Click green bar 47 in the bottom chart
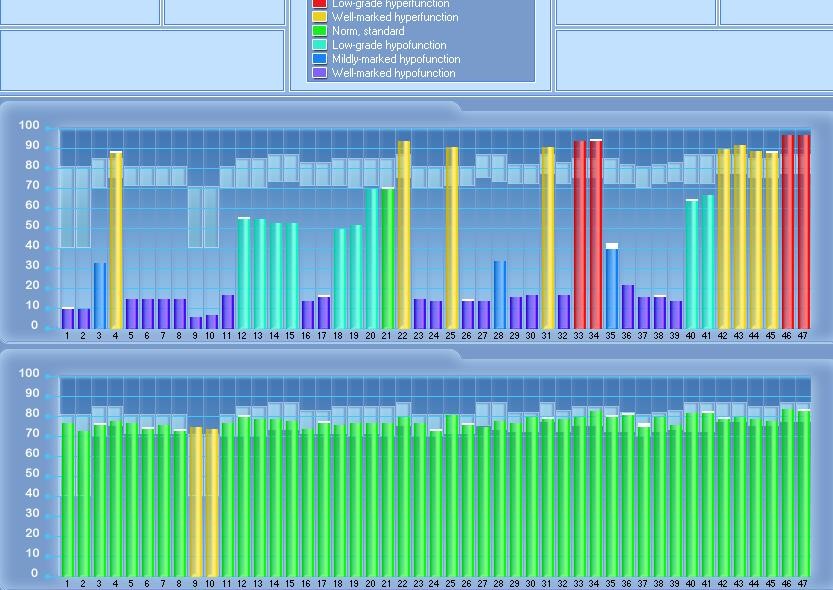Viewport: 833px width, 590px height. tap(803, 493)
